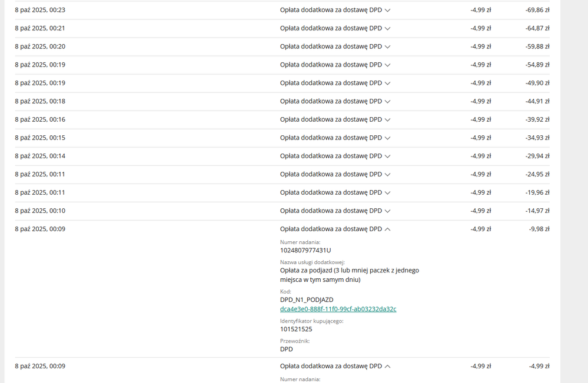Expand chevron on row with balance -19,96 zł

coord(387,193)
